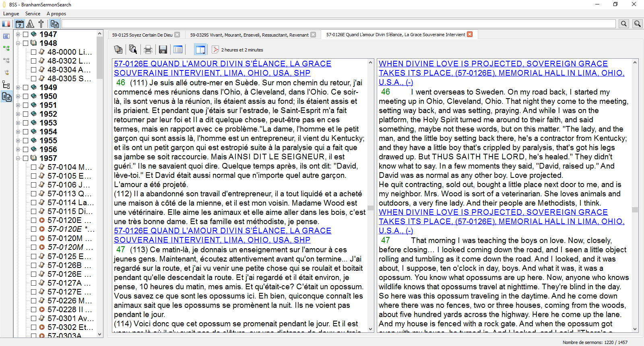Open the Service menu

click(33, 14)
